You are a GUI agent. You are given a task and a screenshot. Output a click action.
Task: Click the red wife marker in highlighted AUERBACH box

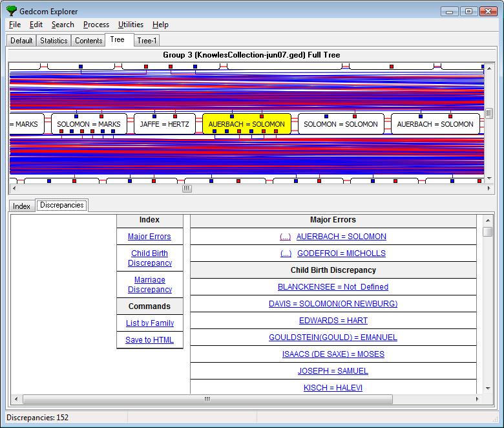point(262,116)
